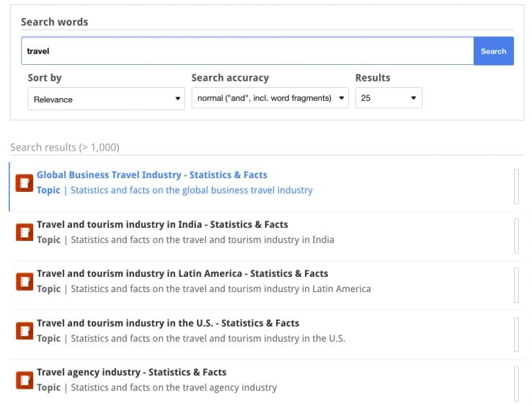The width and height of the screenshot is (532, 406).
Task: Tick the box right of Global Business Travel result
Action: tap(516, 187)
